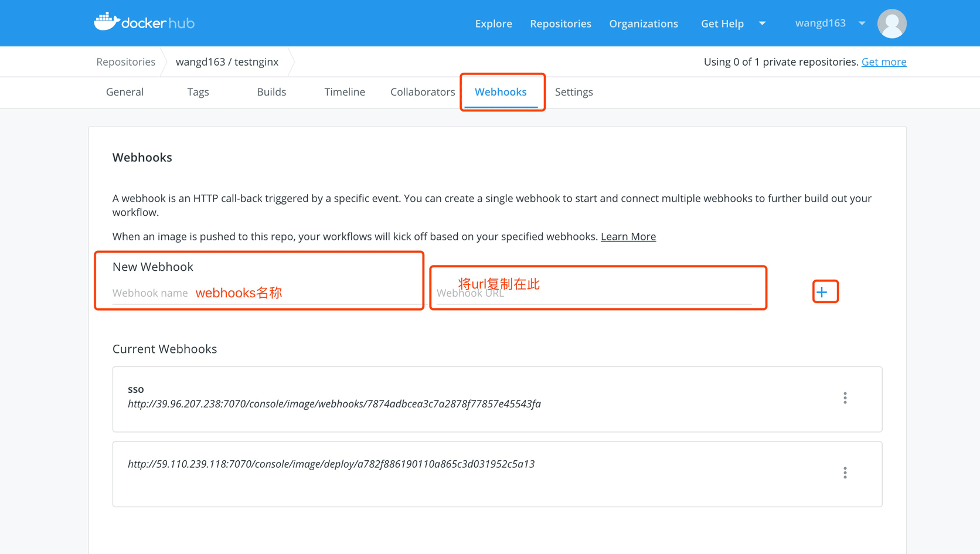This screenshot has height=554, width=980.
Task: Click the Get more private repositories link
Action: pyautogui.click(x=884, y=62)
